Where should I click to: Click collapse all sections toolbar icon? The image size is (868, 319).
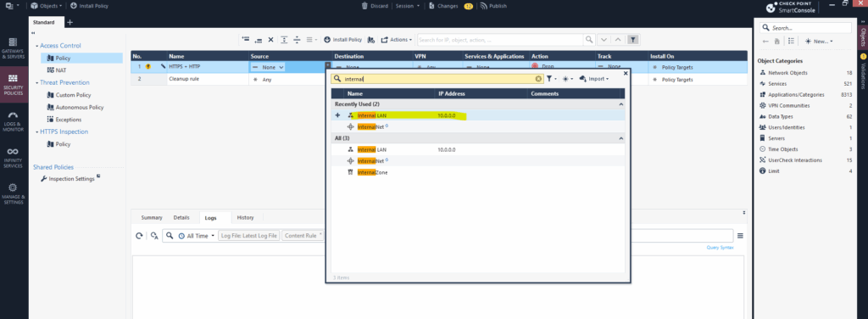pyautogui.click(x=297, y=40)
